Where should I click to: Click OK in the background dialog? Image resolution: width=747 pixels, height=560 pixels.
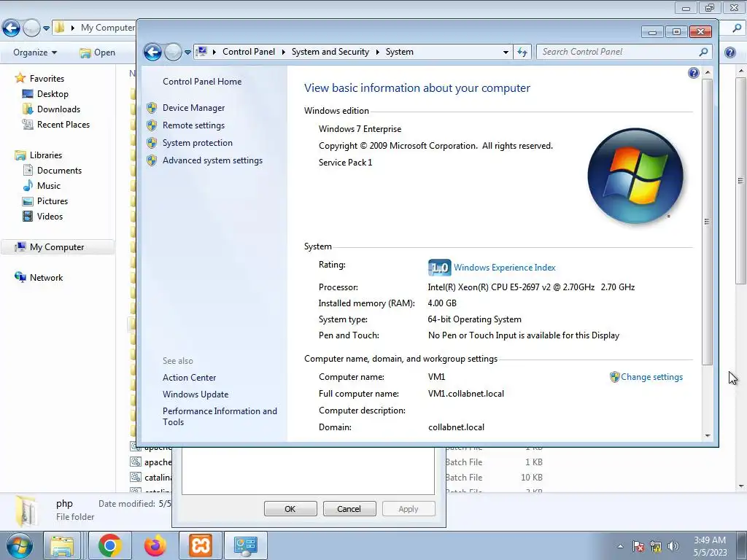[290, 508]
